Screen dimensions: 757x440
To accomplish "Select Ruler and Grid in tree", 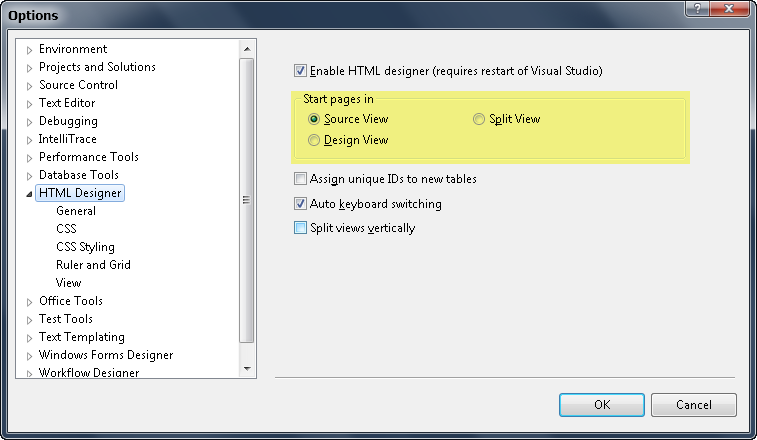I will click(93, 265).
